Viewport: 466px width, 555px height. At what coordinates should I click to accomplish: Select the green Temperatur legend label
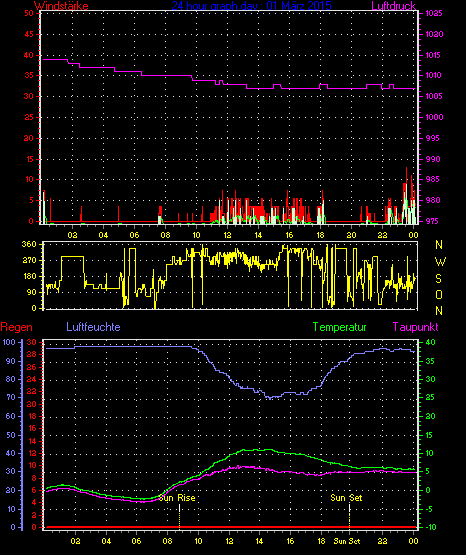click(339, 327)
